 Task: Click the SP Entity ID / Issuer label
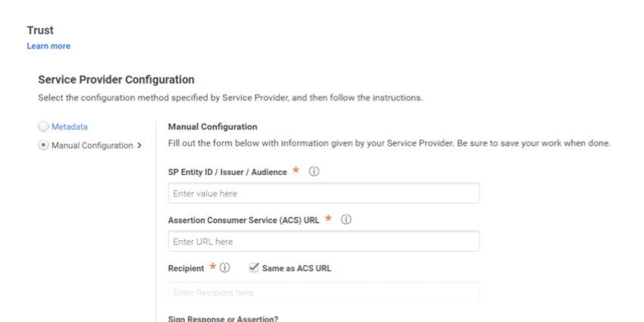coord(227,172)
